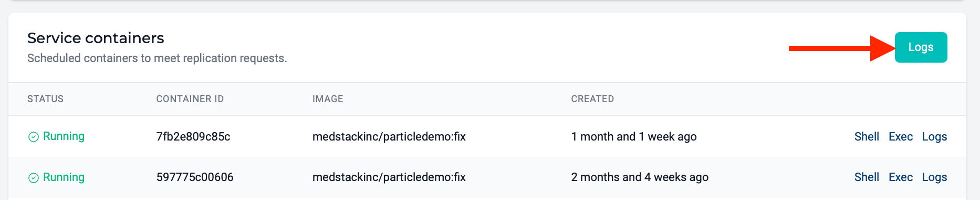Click container ID 597775c00606
980x200 pixels.
pos(195,177)
